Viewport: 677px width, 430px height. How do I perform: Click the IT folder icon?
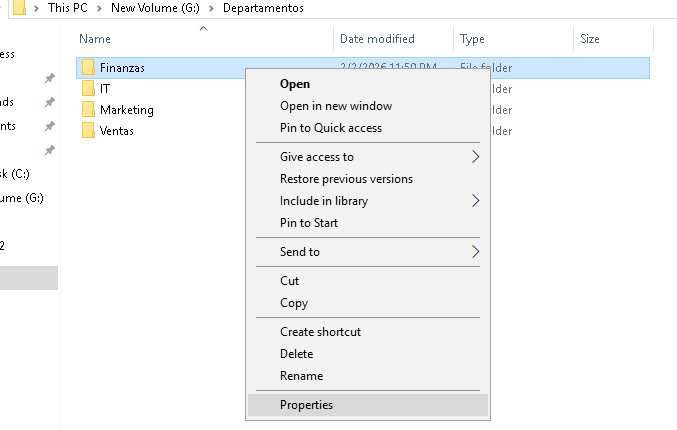tap(88, 89)
